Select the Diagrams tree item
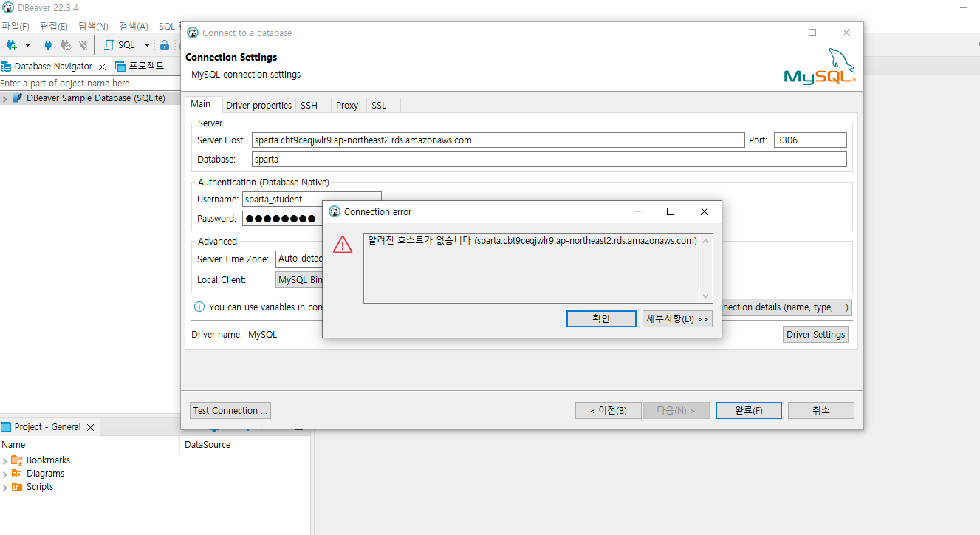Image resolution: width=980 pixels, height=535 pixels. pyautogui.click(x=45, y=474)
